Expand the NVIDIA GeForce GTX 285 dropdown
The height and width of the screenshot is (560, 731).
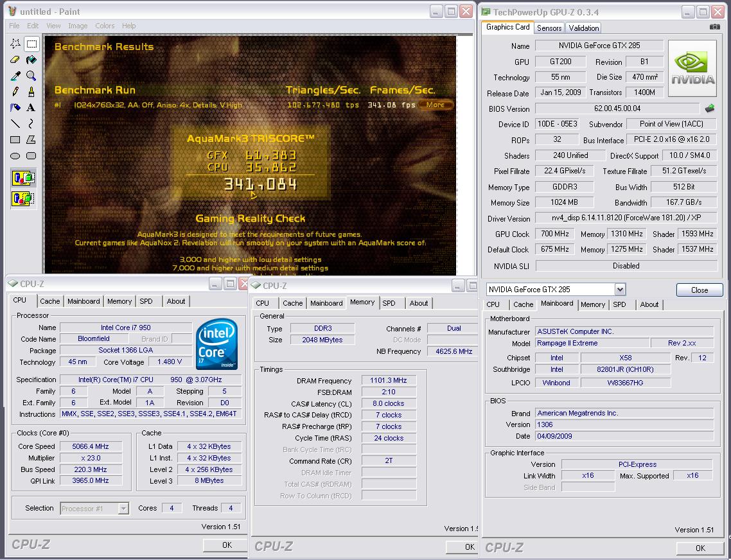(620, 290)
